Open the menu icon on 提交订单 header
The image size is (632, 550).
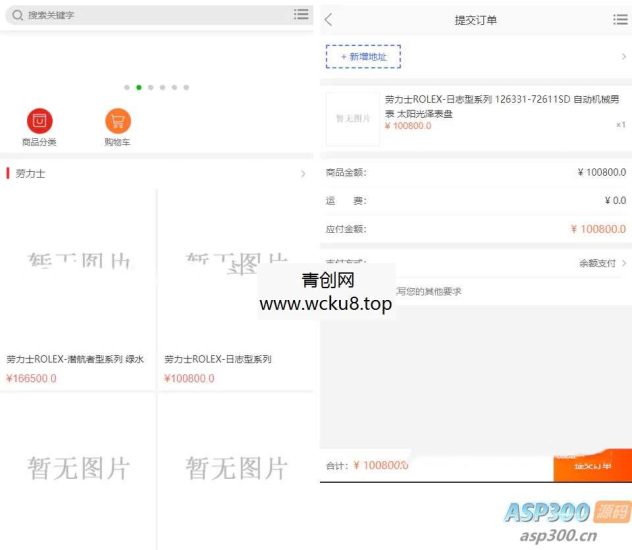620,19
